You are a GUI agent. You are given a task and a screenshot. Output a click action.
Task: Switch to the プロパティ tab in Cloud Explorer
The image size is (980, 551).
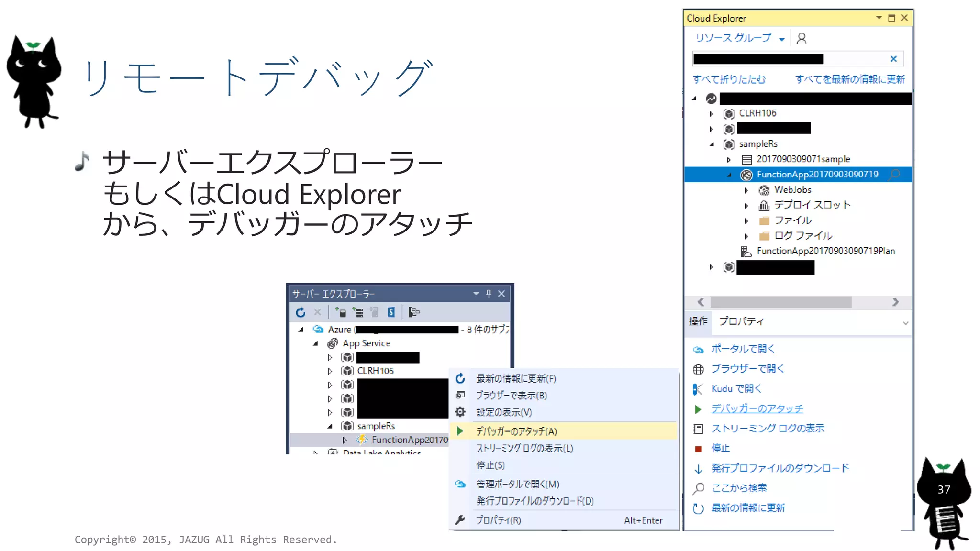pos(741,321)
